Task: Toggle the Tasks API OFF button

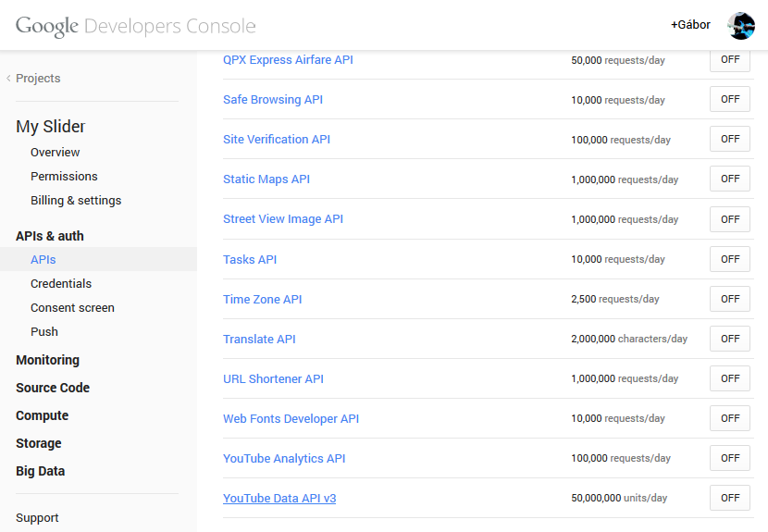Action: pyautogui.click(x=730, y=259)
